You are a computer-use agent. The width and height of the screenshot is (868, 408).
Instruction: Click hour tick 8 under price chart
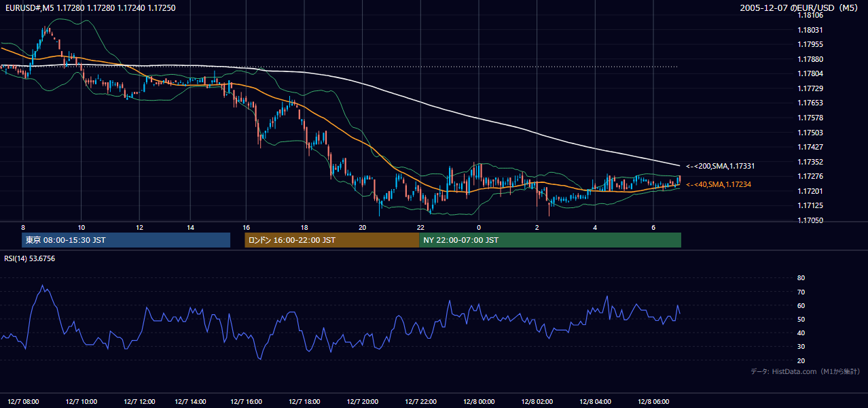[23, 227]
